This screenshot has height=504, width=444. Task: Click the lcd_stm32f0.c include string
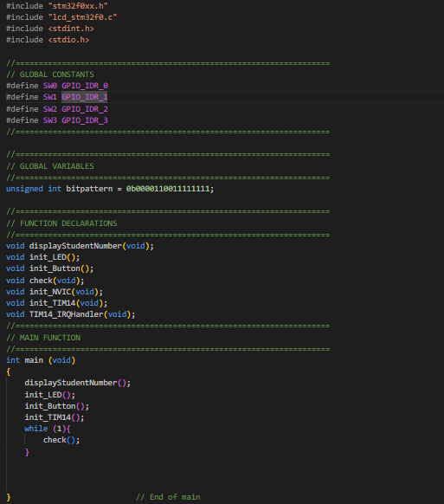pos(82,17)
